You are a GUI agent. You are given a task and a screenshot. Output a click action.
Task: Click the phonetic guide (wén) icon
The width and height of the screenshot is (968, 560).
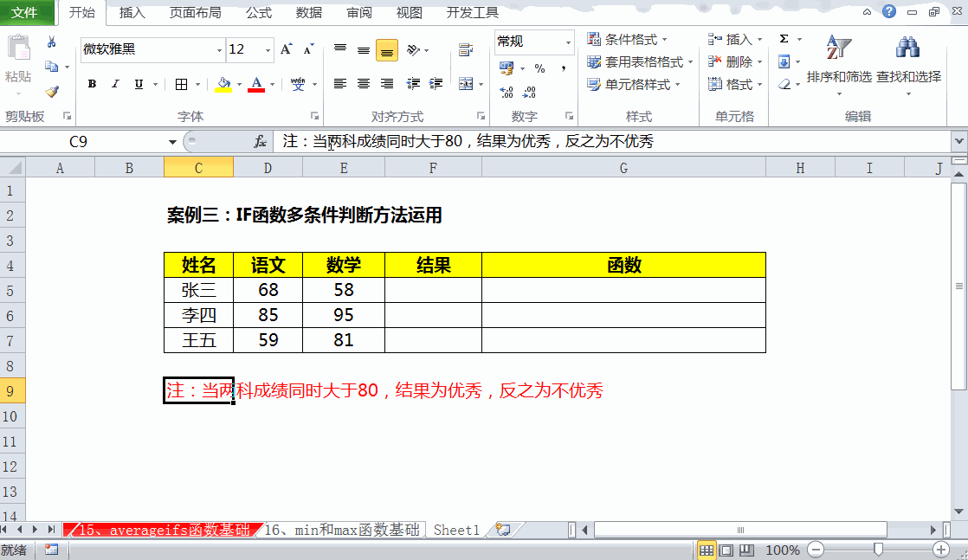coord(298,85)
